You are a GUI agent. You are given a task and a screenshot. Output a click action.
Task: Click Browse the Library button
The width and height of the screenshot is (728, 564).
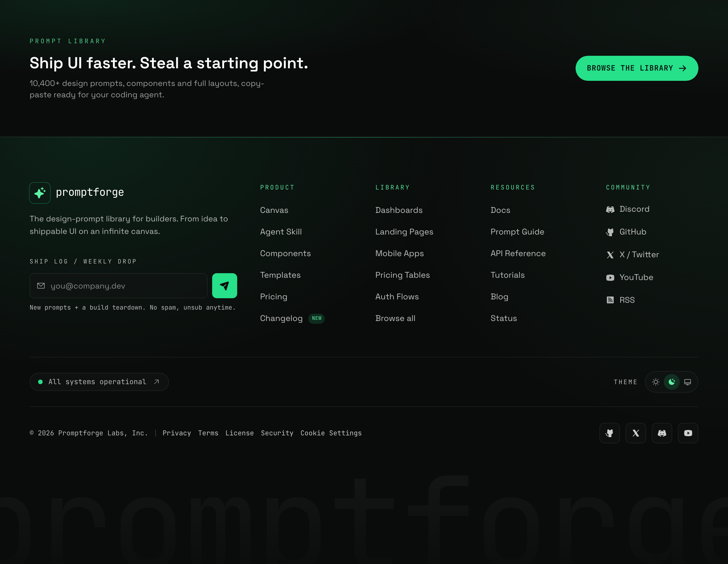[637, 68]
